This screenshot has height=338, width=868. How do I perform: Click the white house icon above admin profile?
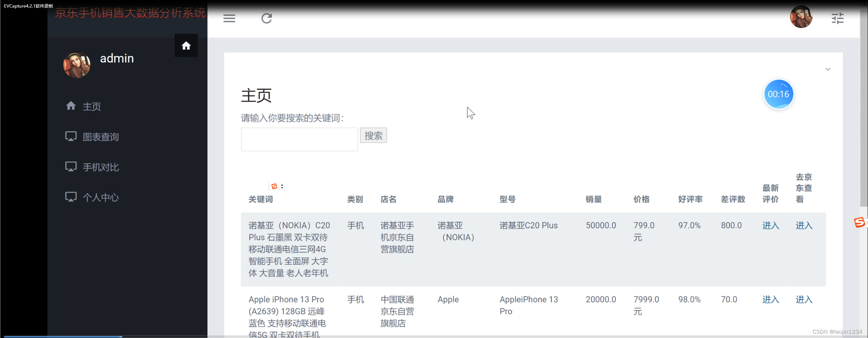186,45
